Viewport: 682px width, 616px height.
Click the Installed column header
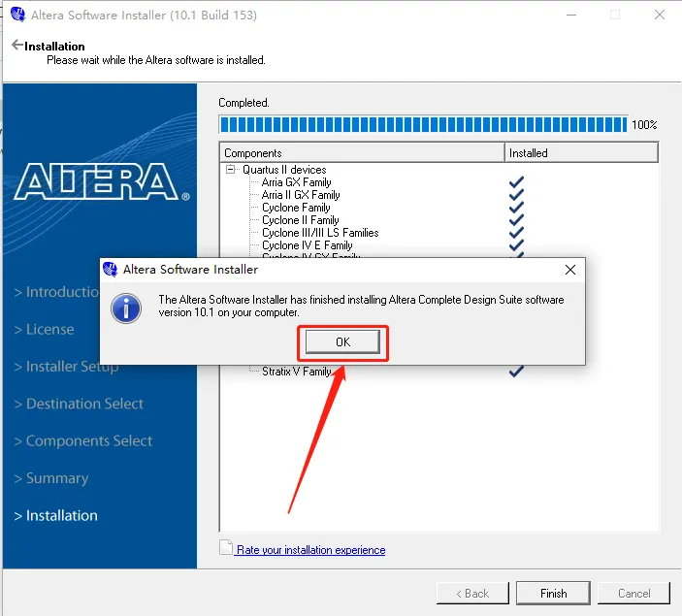coord(581,153)
